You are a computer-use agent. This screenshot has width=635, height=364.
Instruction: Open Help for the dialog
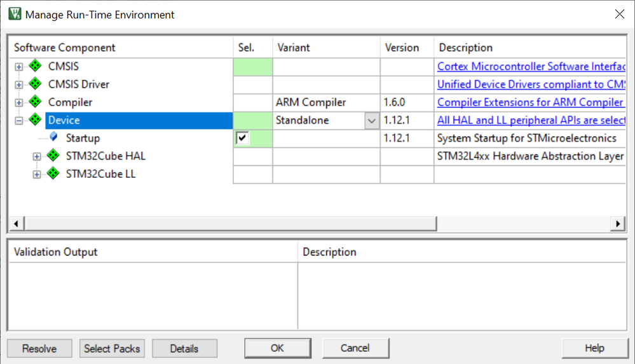[x=594, y=348]
